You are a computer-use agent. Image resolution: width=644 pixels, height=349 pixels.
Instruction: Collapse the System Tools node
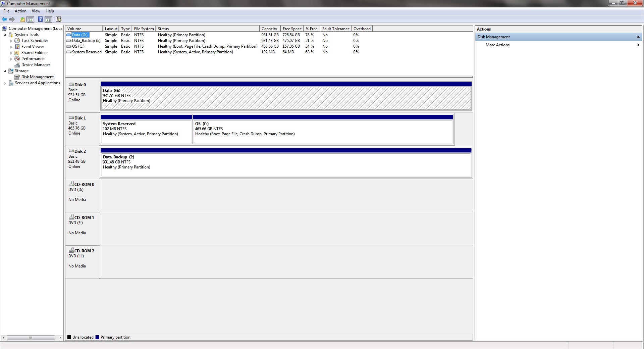(x=5, y=35)
